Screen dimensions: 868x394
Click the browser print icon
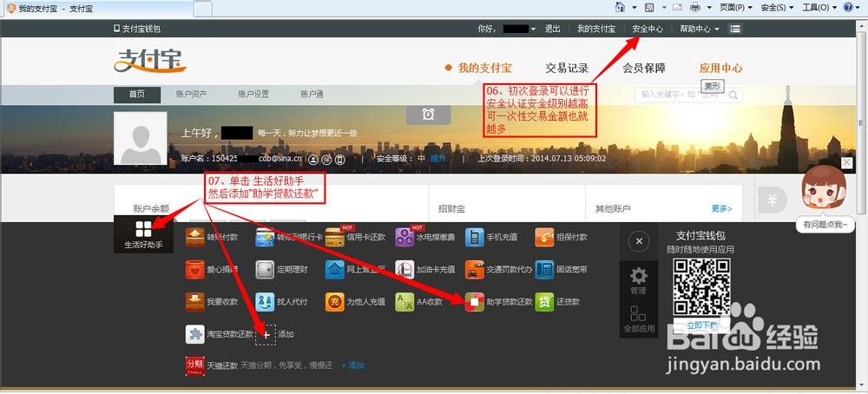point(695,7)
